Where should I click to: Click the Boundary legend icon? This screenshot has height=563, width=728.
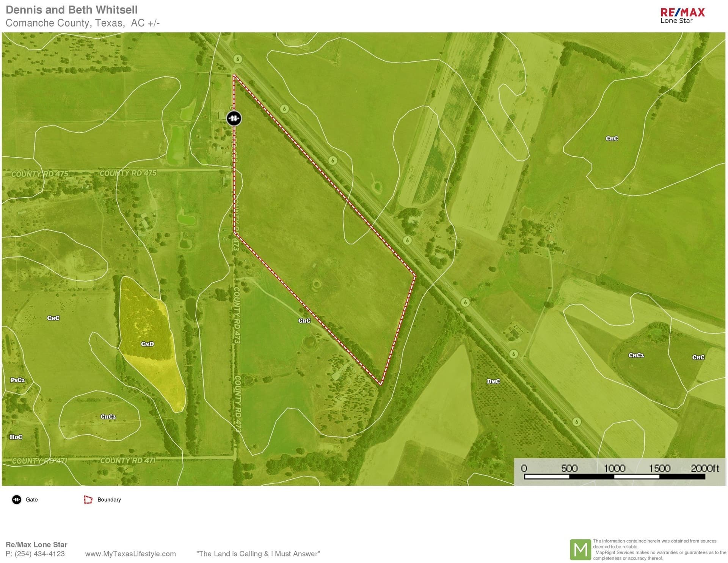click(88, 500)
